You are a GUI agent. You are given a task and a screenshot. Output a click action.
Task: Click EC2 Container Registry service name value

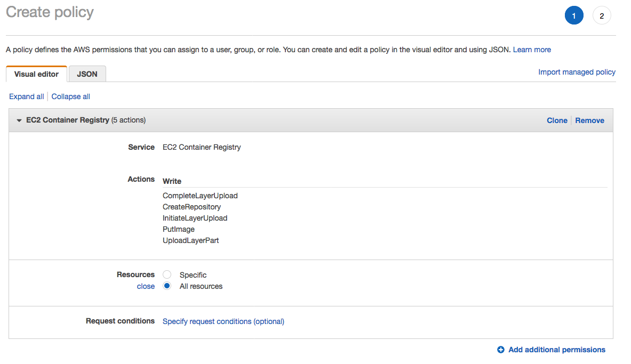[202, 147]
